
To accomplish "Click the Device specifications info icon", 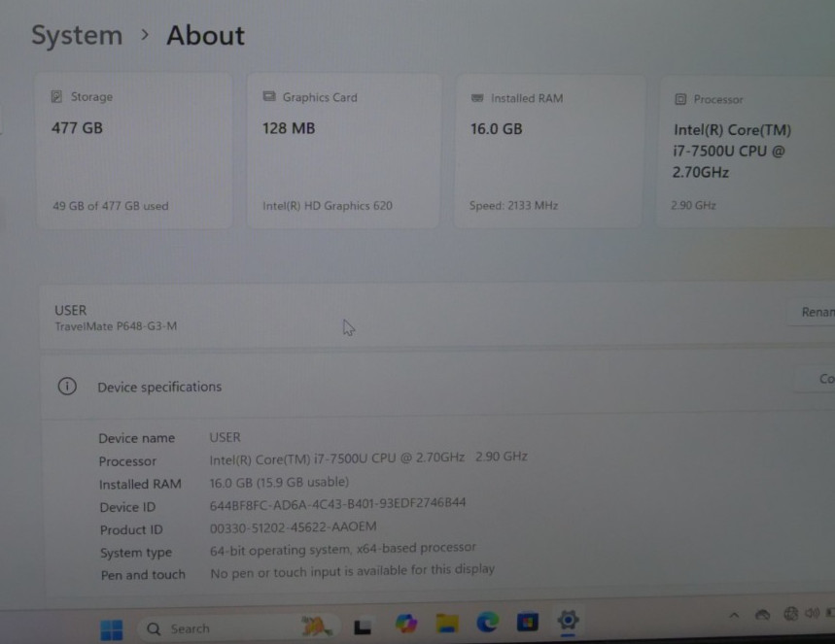I will pyautogui.click(x=67, y=386).
